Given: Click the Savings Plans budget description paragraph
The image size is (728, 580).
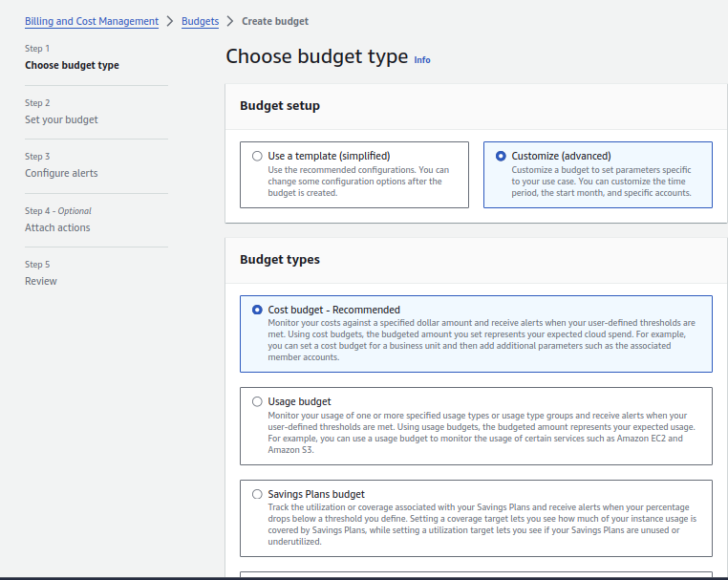Looking at the screenshot, I should coord(481,524).
